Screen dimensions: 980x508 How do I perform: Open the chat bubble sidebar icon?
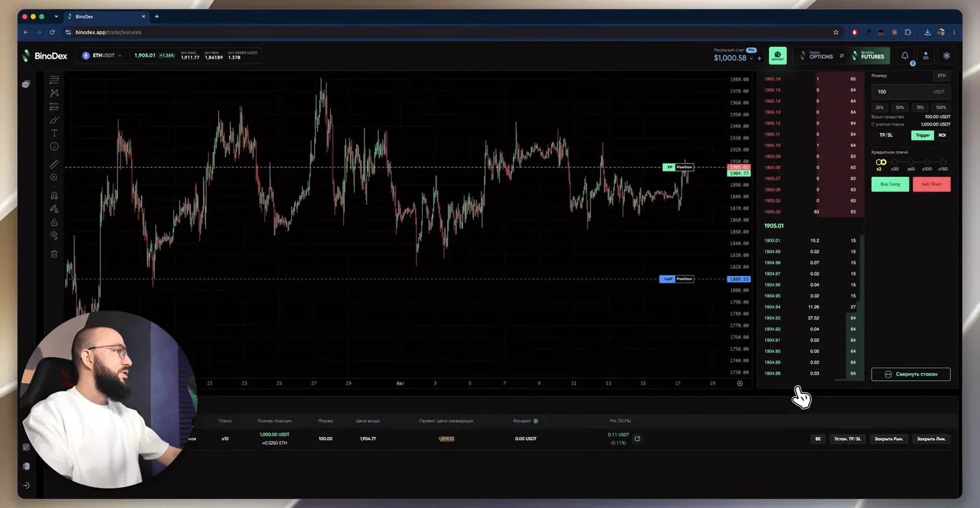point(26,84)
